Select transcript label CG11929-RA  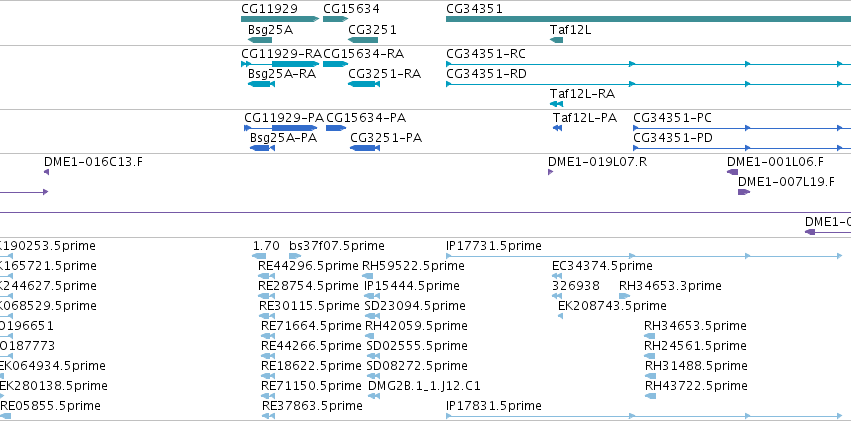[x=282, y=54]
